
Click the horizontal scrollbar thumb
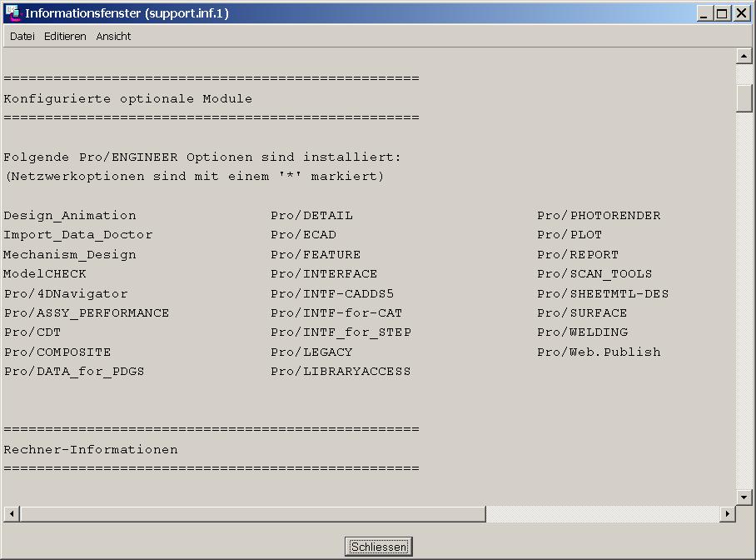coord(252,513)
